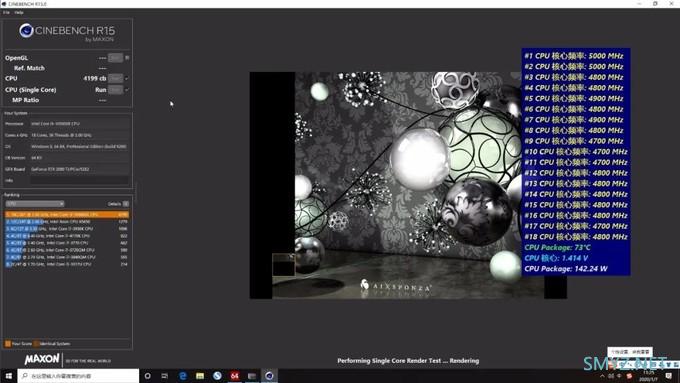680x383 pixels.
Task: Click the 1.414 V core voltage reading
Action: click(x=556, y=258)
